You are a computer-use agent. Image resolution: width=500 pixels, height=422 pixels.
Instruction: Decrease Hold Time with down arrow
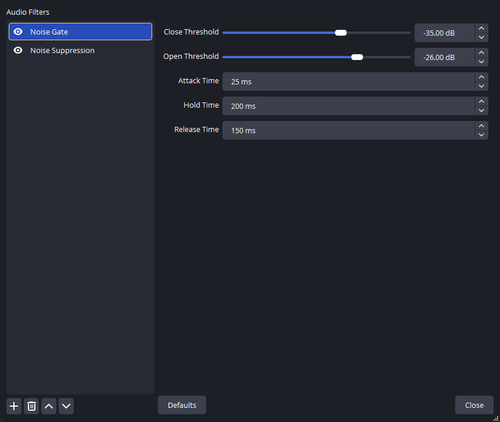point(481,110)
